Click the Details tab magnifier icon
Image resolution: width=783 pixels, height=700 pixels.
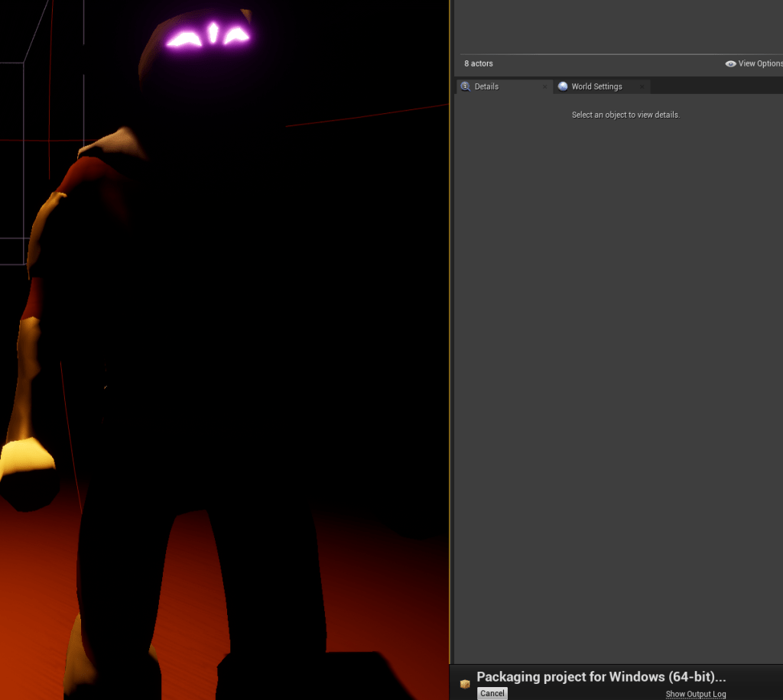coord(465,87)
